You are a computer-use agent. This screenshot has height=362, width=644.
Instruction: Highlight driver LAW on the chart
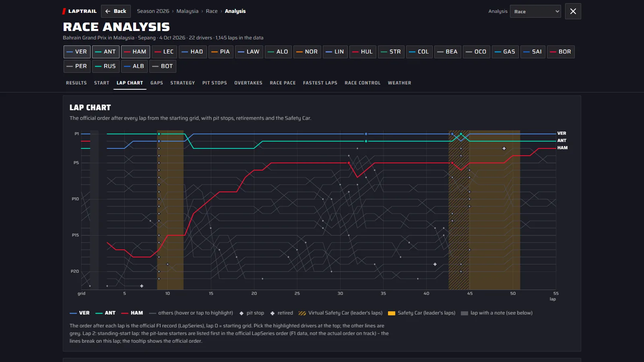tap(249, 52)
